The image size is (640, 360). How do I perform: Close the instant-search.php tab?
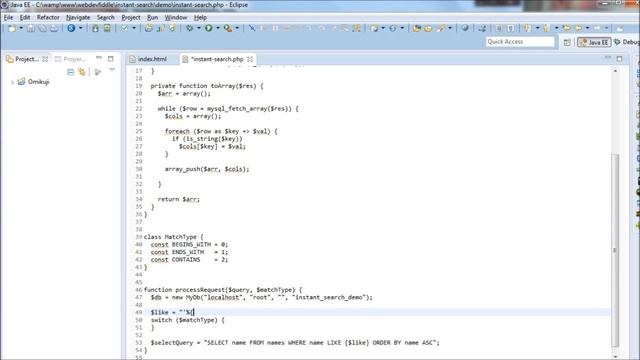tap(250, 59)
